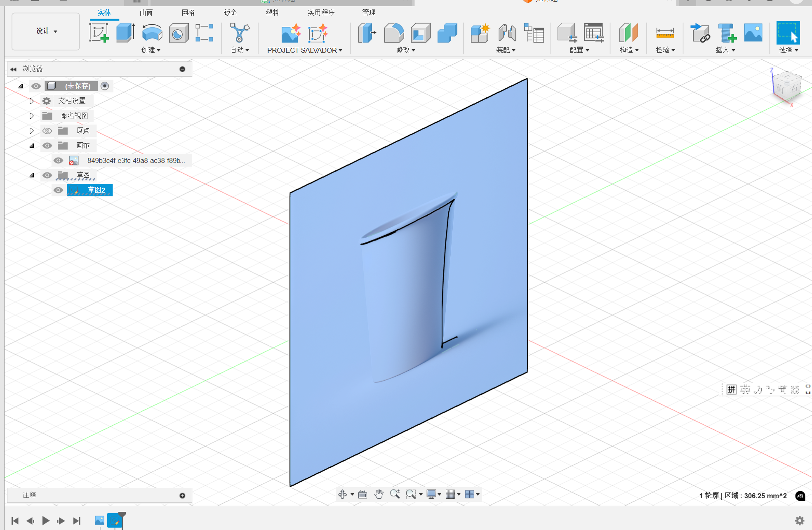Click the insert canvas image icon
The image size is (812, 530).
pyautogui.click(x=753, y=33)
